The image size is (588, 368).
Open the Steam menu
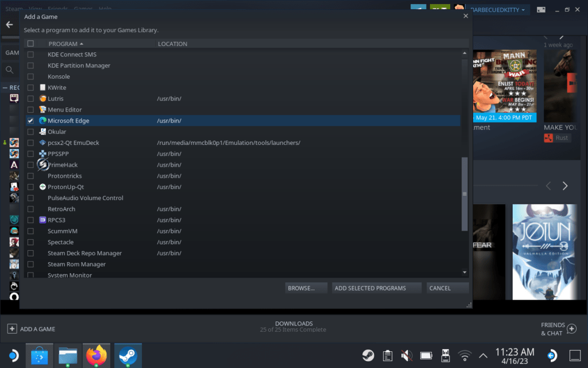[x=13, y=9]
